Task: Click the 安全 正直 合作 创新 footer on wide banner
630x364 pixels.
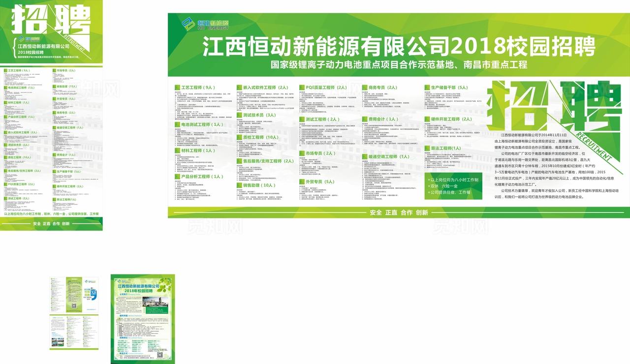Action: 398,212
